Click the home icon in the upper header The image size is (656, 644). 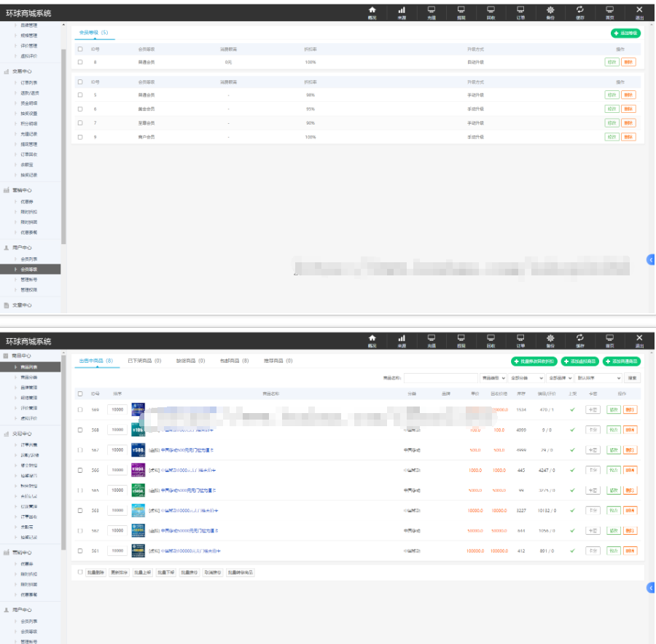pos(372,11)
